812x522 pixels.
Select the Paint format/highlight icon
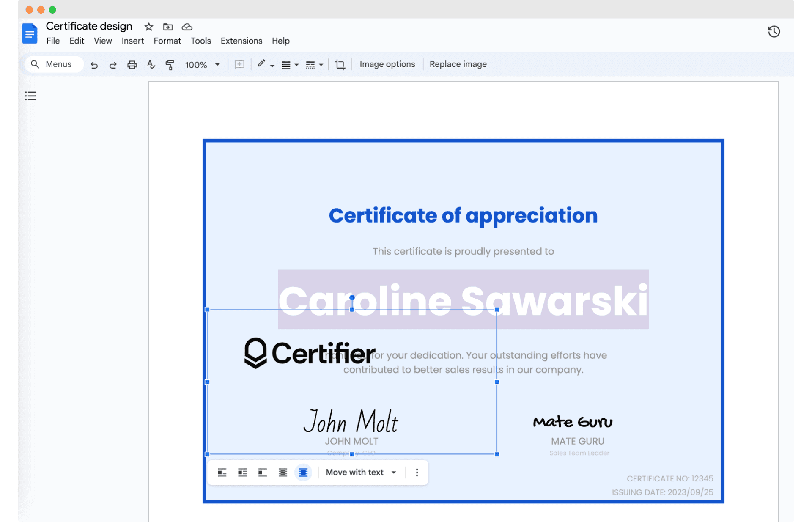tap(170, 64)
